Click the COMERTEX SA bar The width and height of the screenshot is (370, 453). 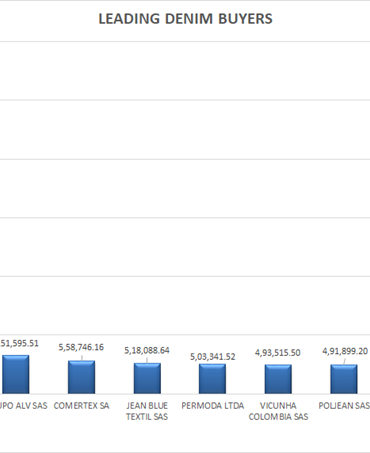[81, 377]
